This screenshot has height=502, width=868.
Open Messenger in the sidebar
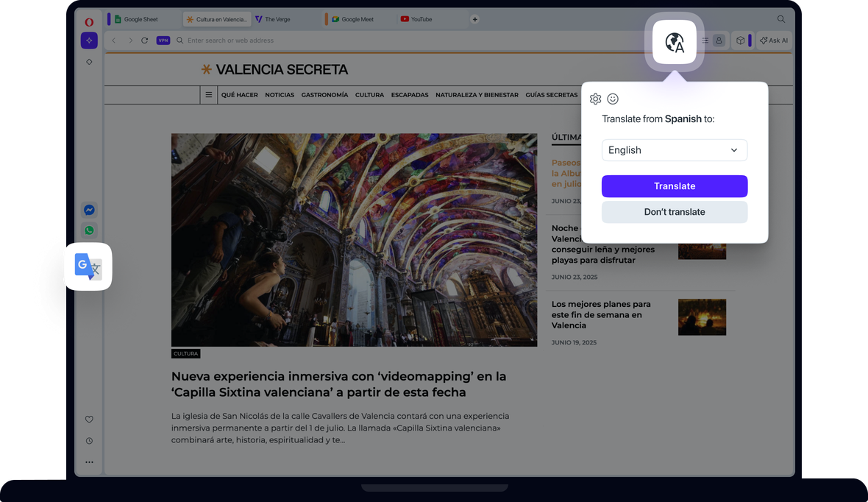click(x=89, y=210)
